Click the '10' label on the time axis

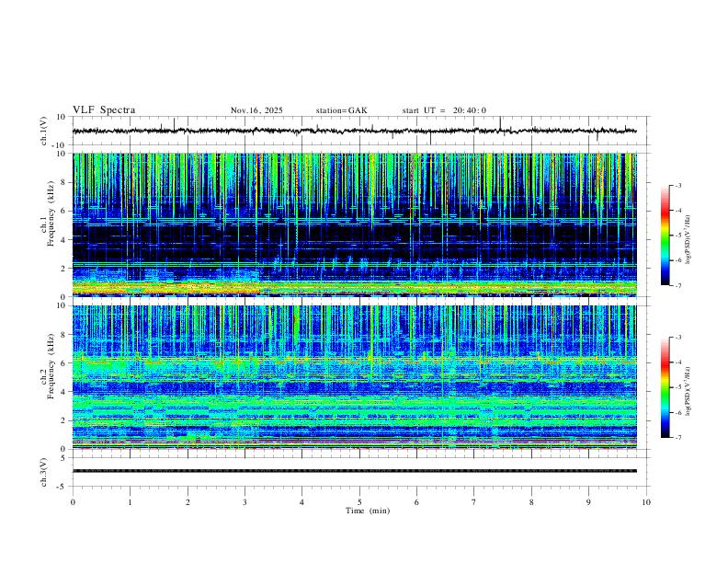tap(646, 502)
